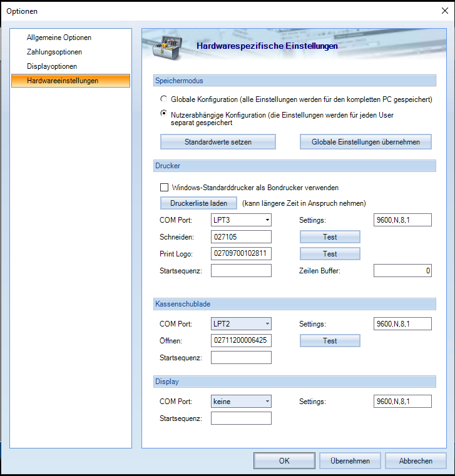Select the Globale Konfiguration radio button
Image resolution: width=455 pixels, height=476 pixels.
[164, 99]
